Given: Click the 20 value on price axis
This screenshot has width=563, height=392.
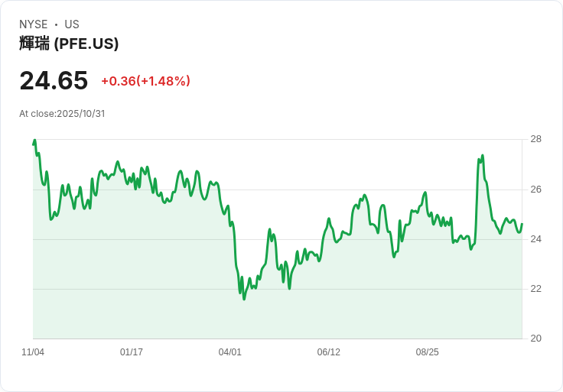Looking at the screenshot, I should (536, 339).
